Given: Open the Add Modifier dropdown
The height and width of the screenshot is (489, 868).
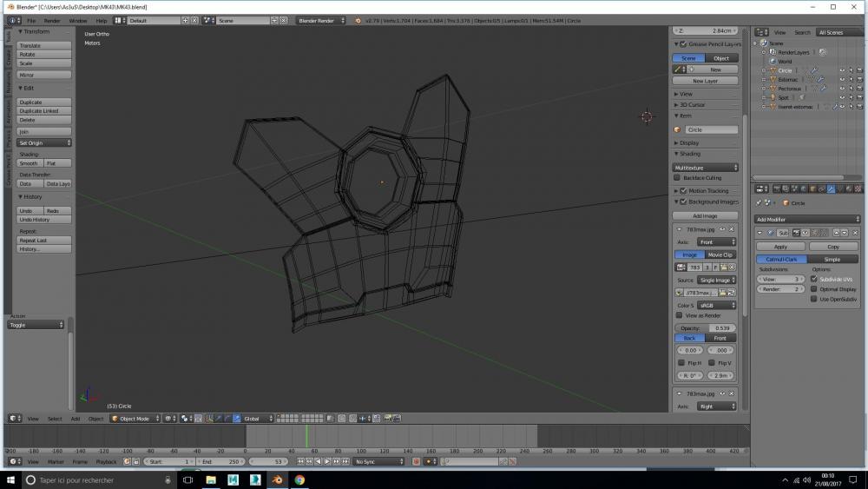Looking at the screenshot, I should (807, 219).
